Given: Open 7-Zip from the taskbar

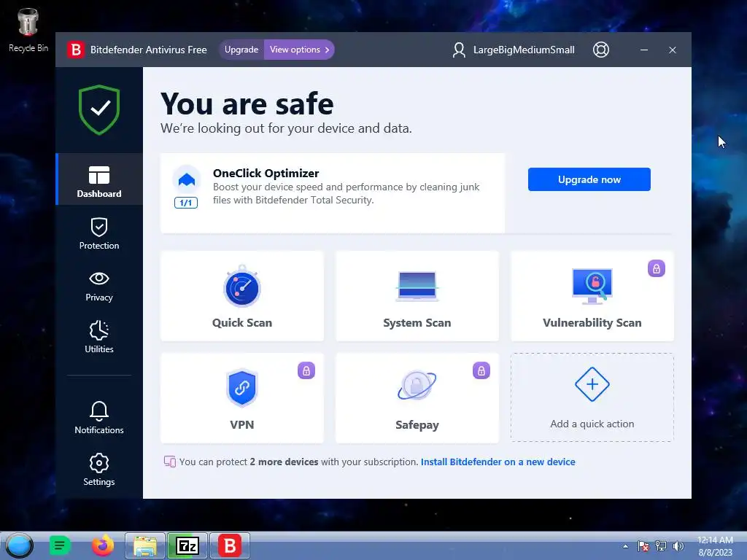Looking at the screenshot, I should pos(187,545).
